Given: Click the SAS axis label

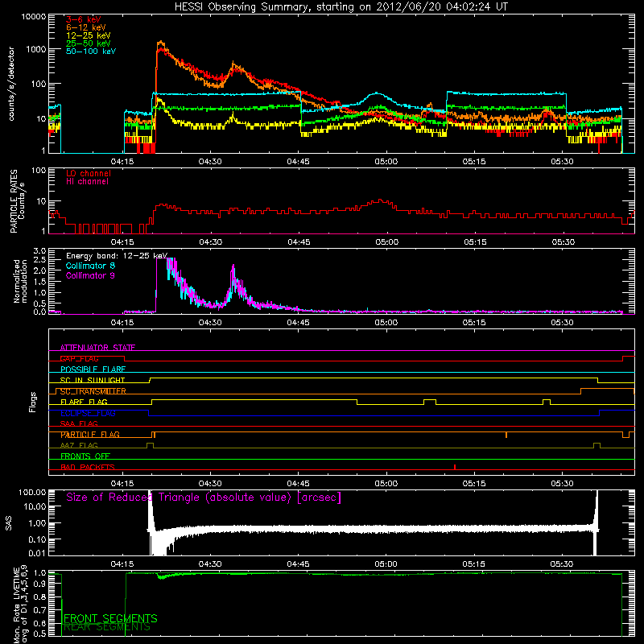Looking at the screenshot, I should 9,522.
